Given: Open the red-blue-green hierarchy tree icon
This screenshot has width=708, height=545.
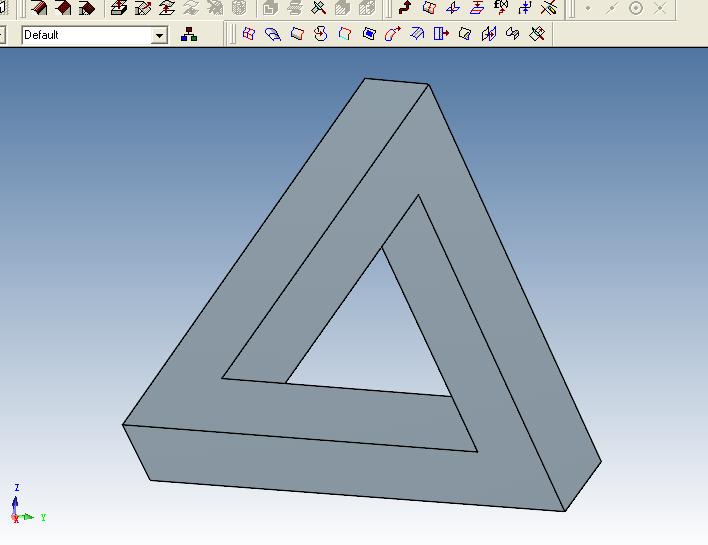Looking at the screenshot, I should coord(189,34).
